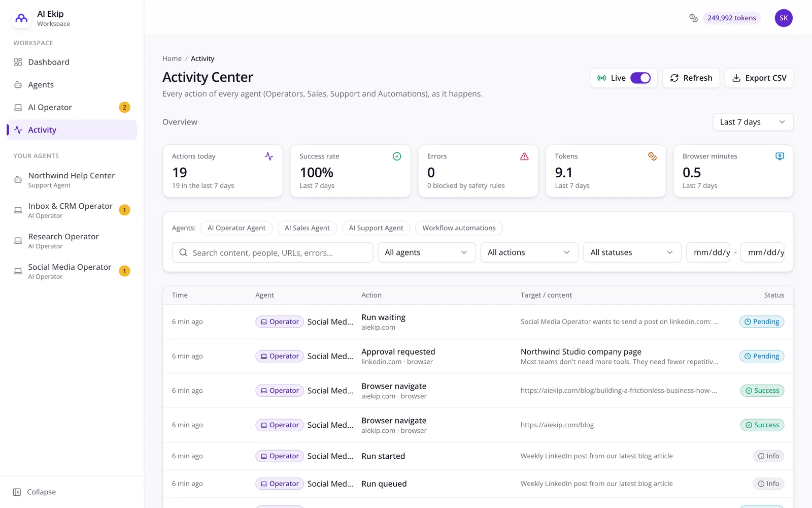Click the Inbox & CRM Operator notification badge

(124, 210)
